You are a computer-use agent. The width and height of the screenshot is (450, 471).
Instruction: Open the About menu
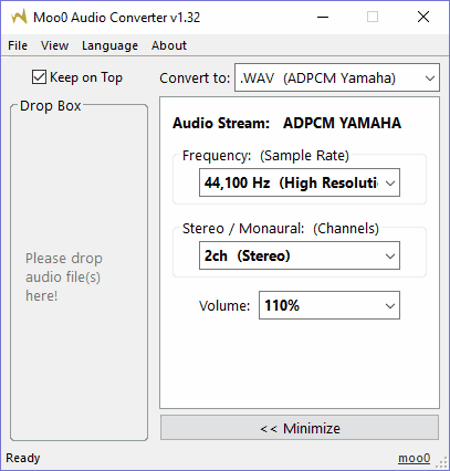pyautogui.click(x=169, y=46)
